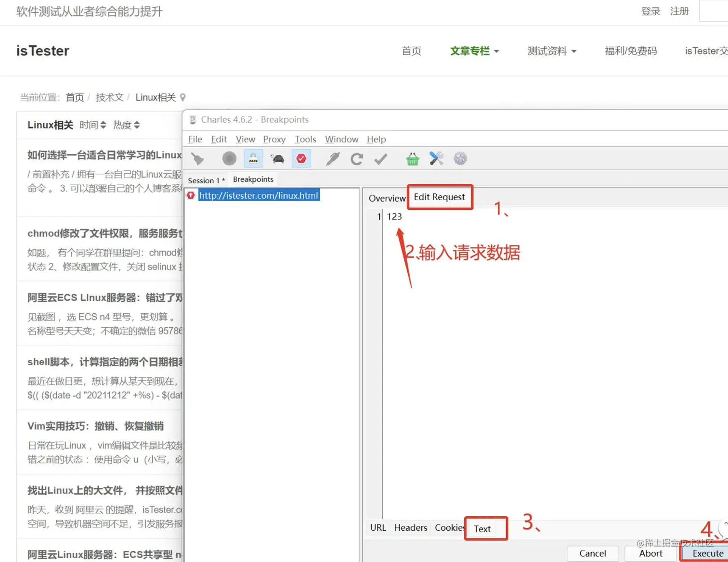Click the broom clear session icon

coord(197,158)
